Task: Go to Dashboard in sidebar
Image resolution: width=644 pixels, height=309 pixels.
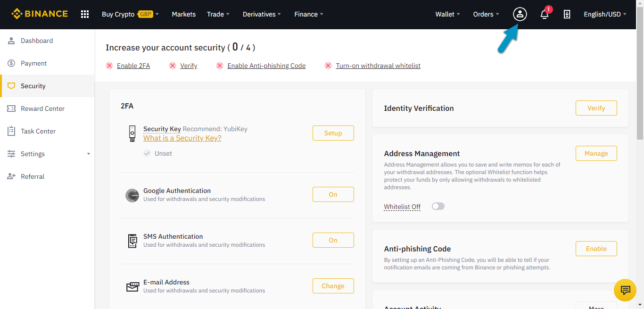Action: (x=47, y=41)
